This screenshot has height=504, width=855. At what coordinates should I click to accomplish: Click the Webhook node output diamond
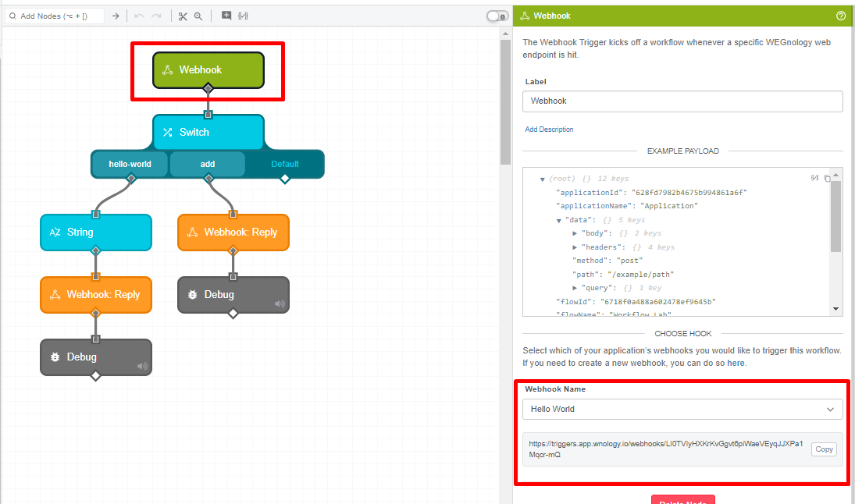208,88
